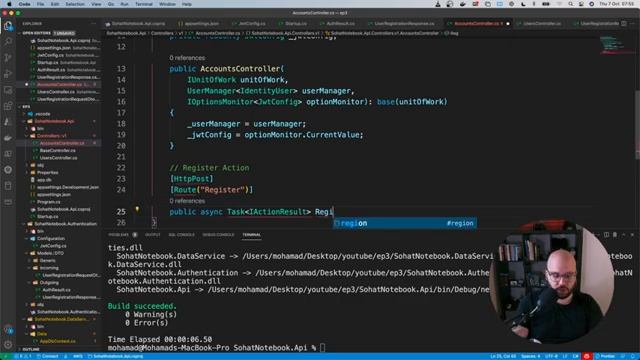Switch to the Startup.cs editor tab
The image size is (640, 360).
[295, 24]
